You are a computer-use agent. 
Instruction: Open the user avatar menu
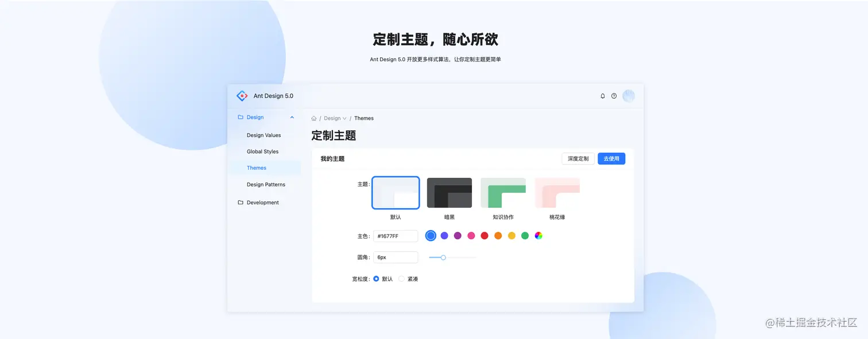click(x=629, y=96)
